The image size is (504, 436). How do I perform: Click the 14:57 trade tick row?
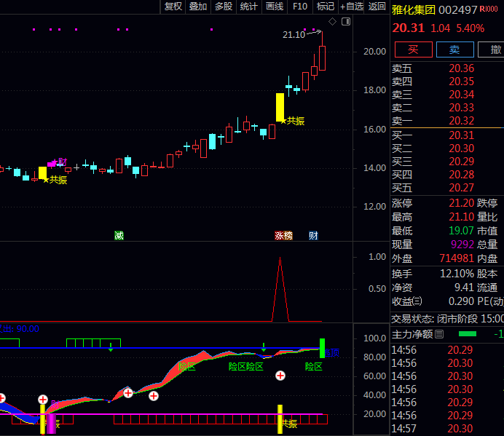447,429
